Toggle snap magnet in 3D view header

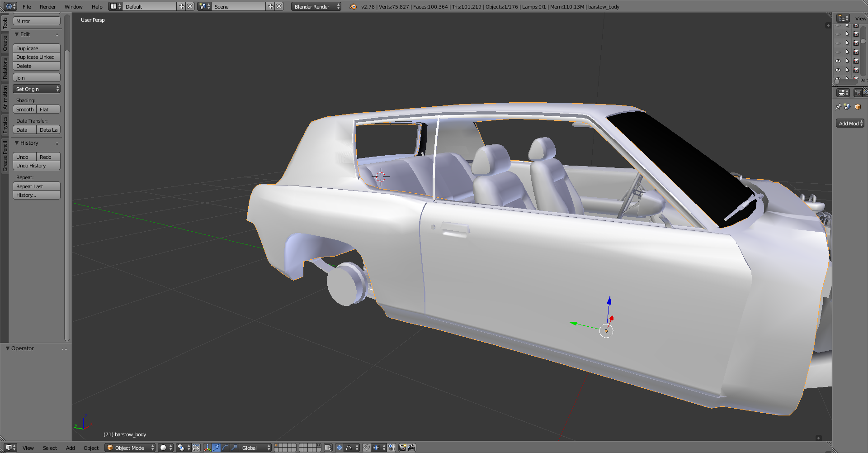coord(367,448)
